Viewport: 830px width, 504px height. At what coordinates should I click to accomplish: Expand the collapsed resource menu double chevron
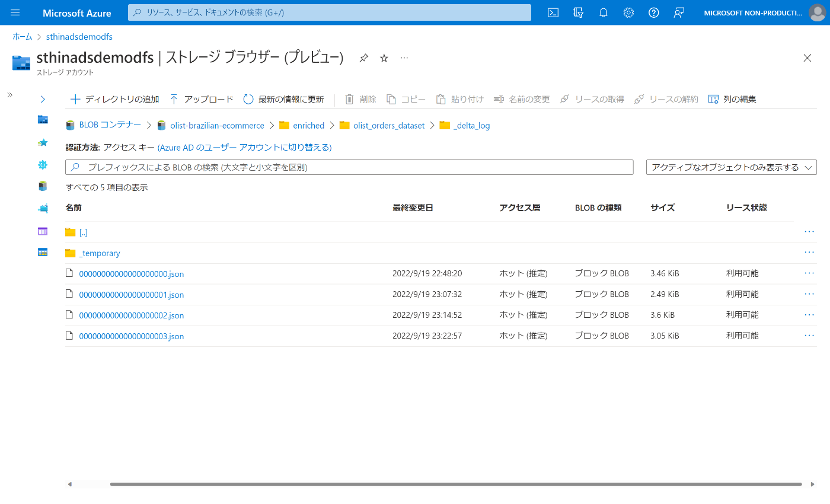9,95
